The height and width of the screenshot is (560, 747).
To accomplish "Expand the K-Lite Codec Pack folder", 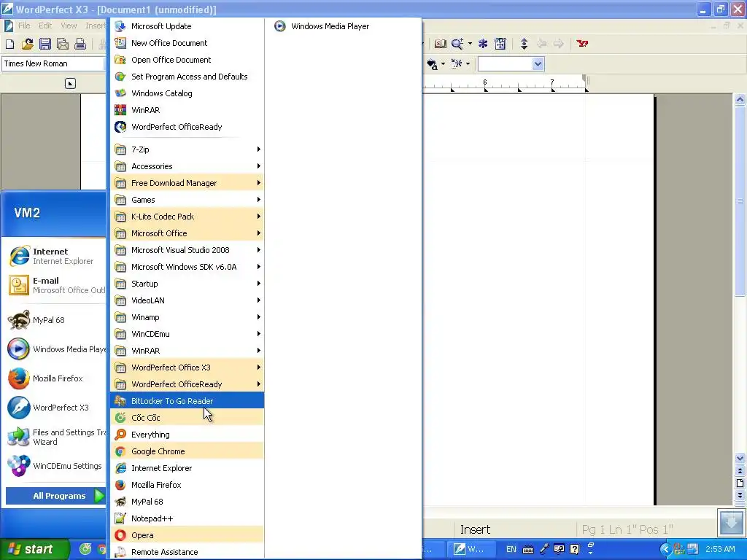I will [x=187, y=217].
